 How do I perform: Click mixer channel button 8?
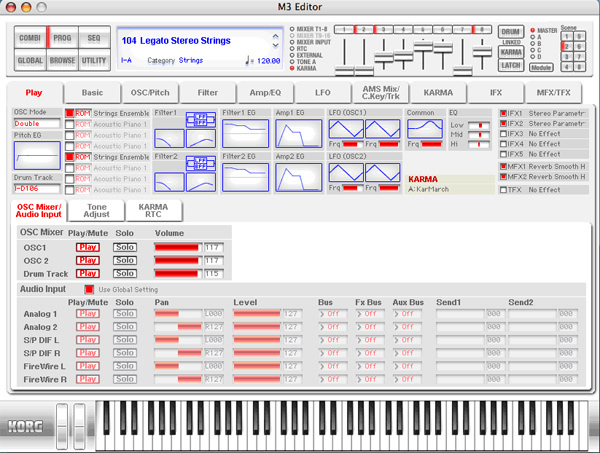(482, 29)
